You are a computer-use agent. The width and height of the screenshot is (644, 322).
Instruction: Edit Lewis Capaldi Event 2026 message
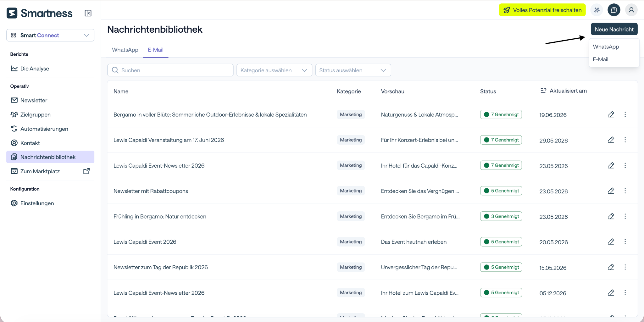[611, 242]
